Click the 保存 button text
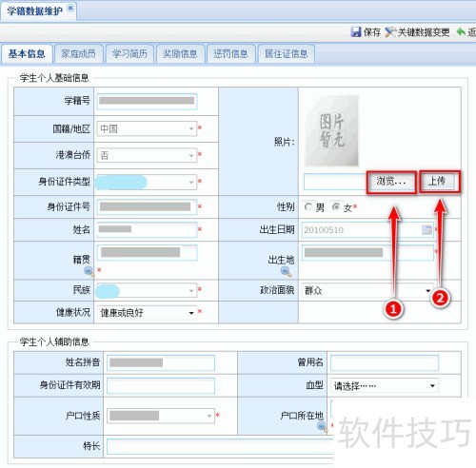This screenshot has height=468, width=476. coord(372,32)
